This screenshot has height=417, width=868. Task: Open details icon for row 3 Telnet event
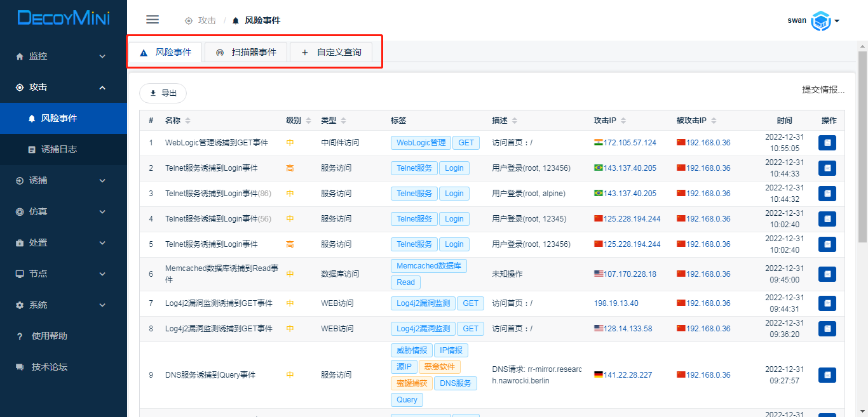tap(827, 194)
